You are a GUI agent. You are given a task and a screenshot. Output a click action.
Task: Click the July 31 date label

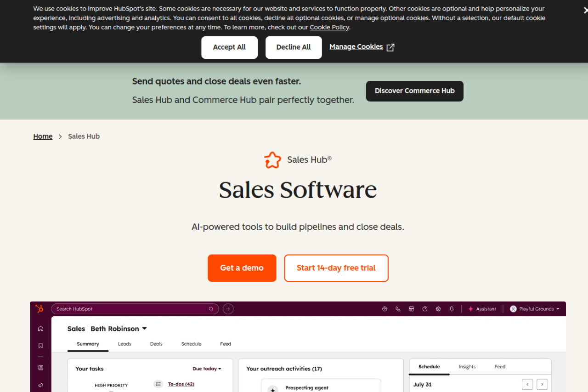422,385
